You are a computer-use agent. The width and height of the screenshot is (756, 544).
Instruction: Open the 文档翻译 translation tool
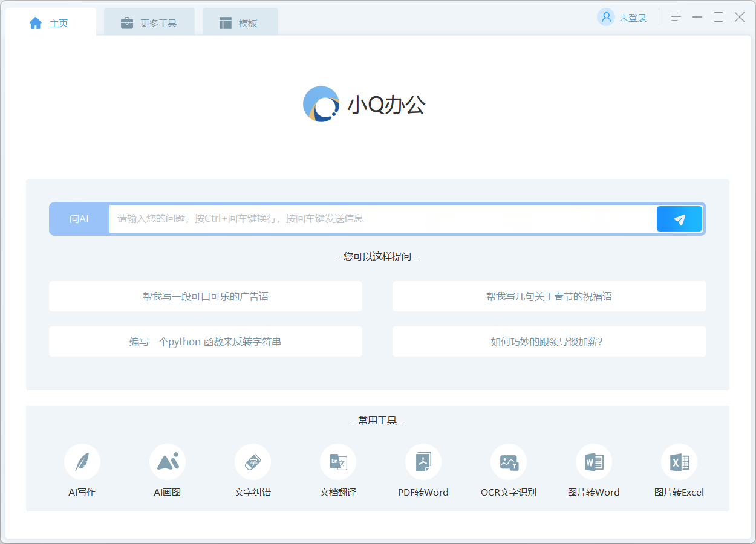coord(338,471)
